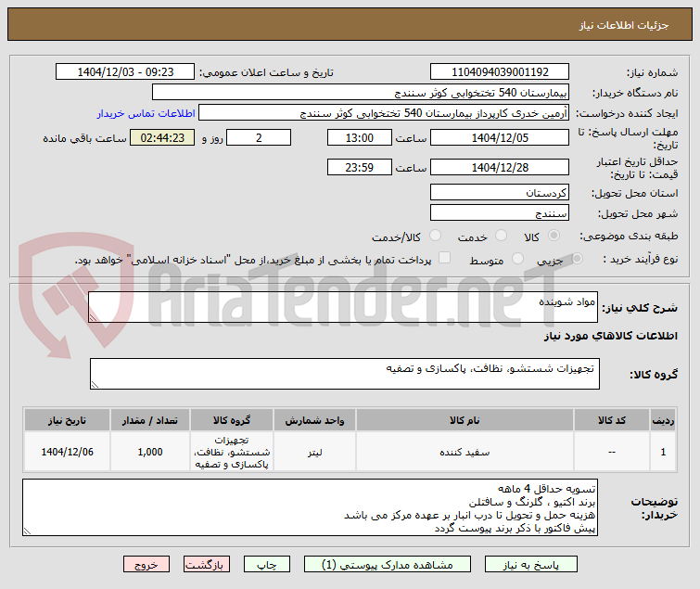Screen dimensions: 700x589
Task: Click the خروج exit button
Action: [x=146, y=565]
